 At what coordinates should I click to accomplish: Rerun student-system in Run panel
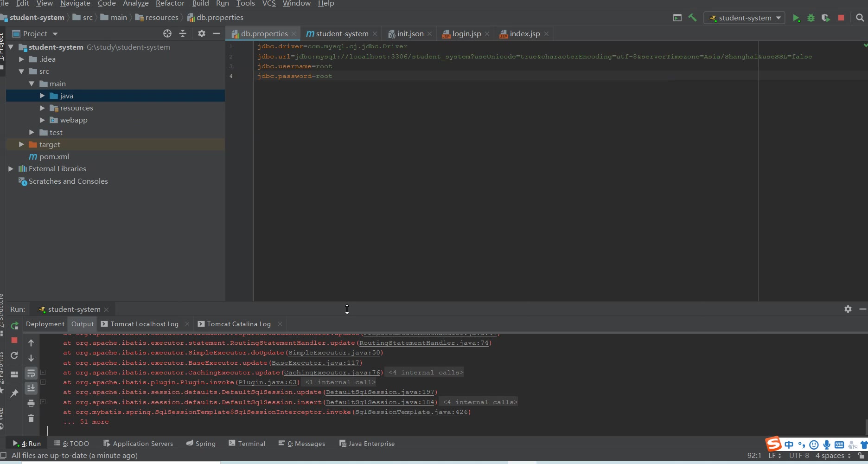click(x=14, y=326)
